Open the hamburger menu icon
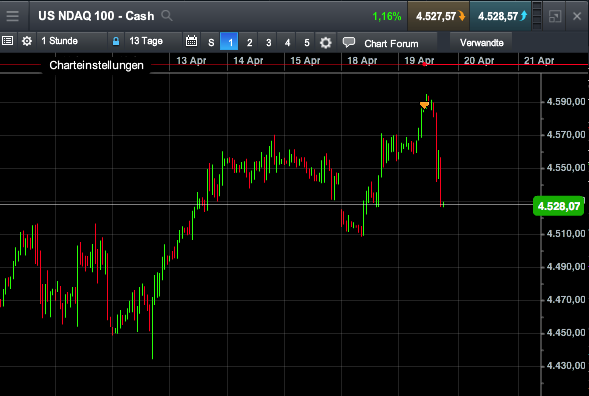The image size is (589, 396). coord(12,16)
